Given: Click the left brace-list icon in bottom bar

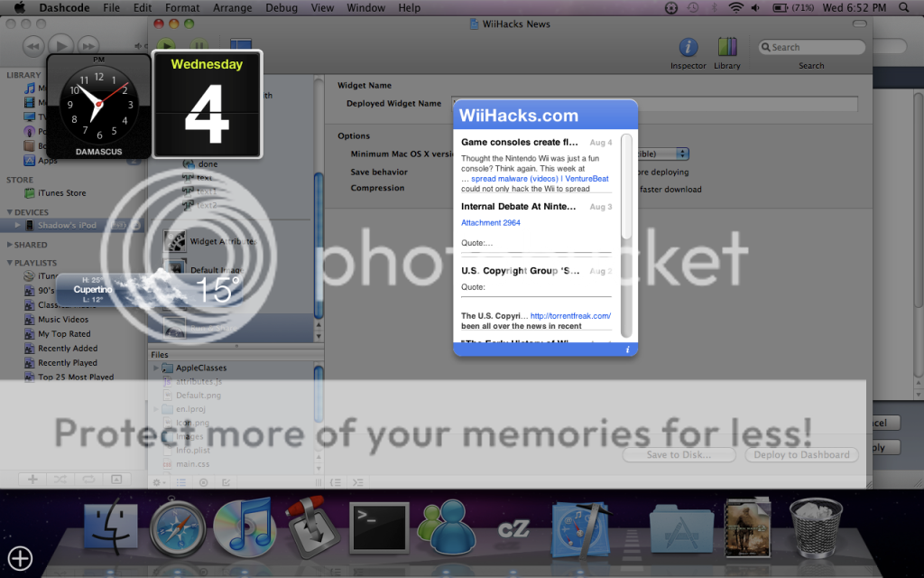Looking at the screenshot, I should [336, 482].
